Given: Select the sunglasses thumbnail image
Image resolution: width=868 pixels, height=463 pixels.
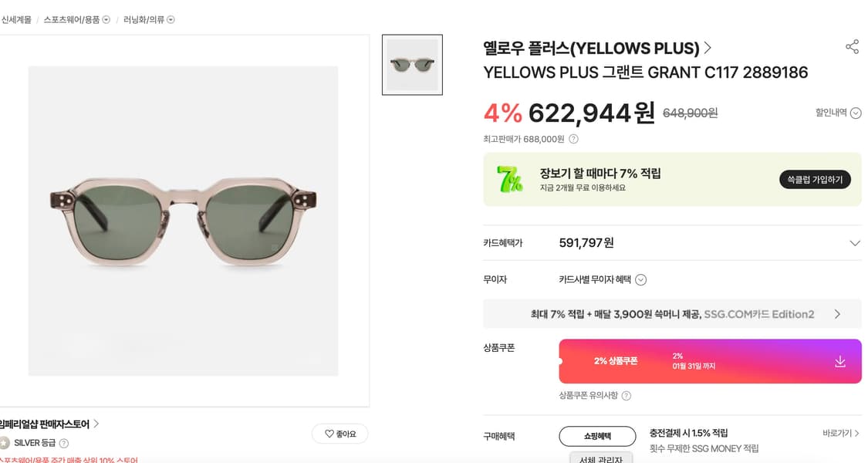Looking at the screenshot, I should click(412, 65).
